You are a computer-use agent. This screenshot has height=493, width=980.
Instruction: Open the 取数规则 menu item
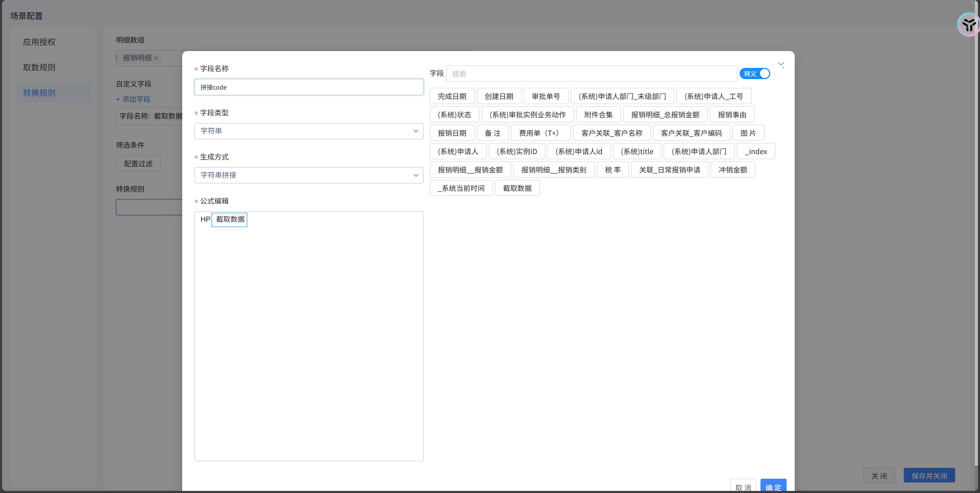(39, 67)
